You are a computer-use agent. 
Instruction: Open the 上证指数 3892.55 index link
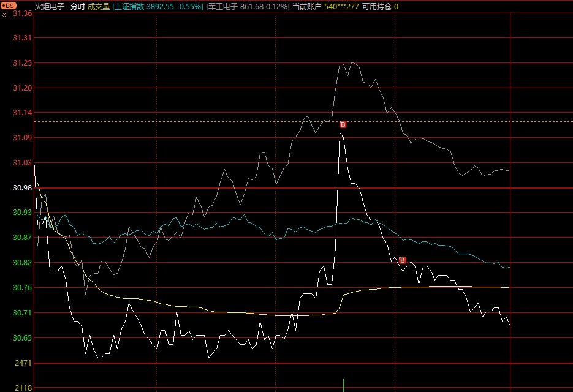pos(157,7)
